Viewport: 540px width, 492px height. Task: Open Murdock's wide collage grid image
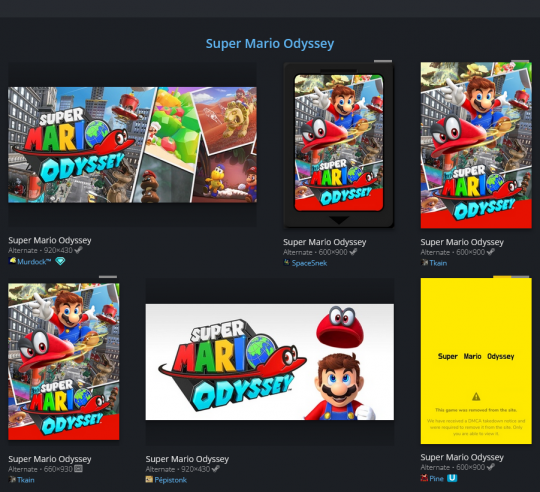(x=132, y=145)
